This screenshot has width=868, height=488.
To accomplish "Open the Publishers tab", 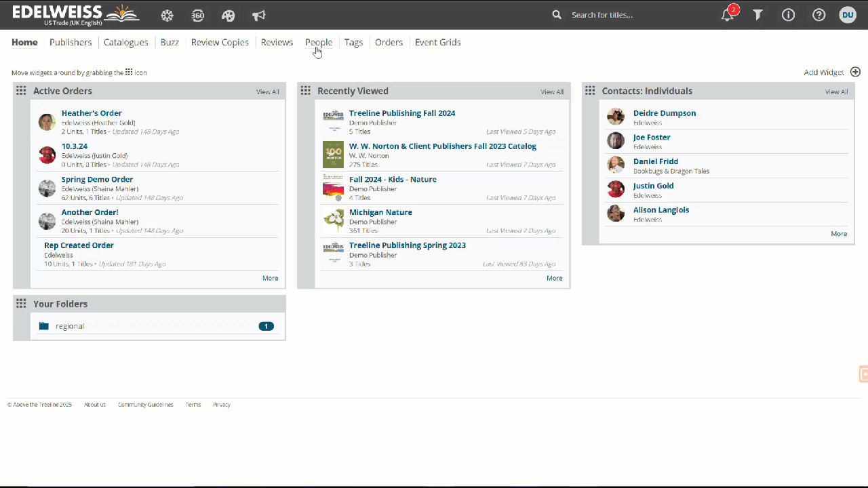I will click(x=71, y=42).
